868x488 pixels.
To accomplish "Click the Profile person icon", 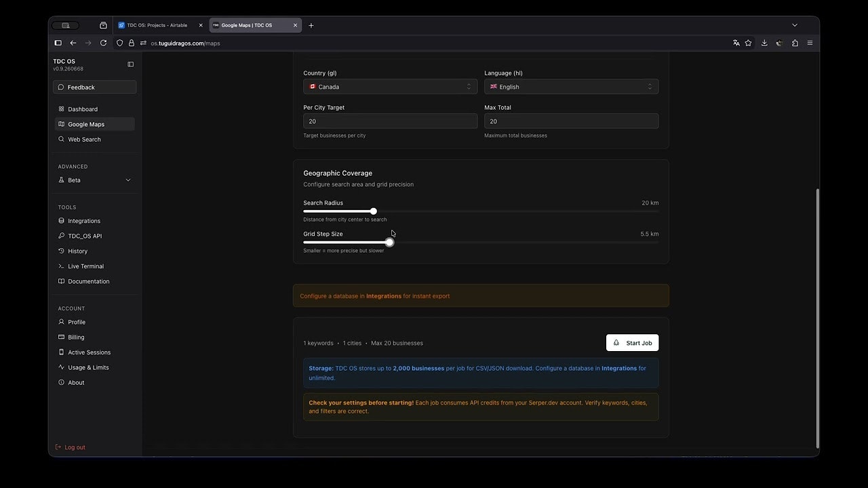I will (x=61, y=322).
